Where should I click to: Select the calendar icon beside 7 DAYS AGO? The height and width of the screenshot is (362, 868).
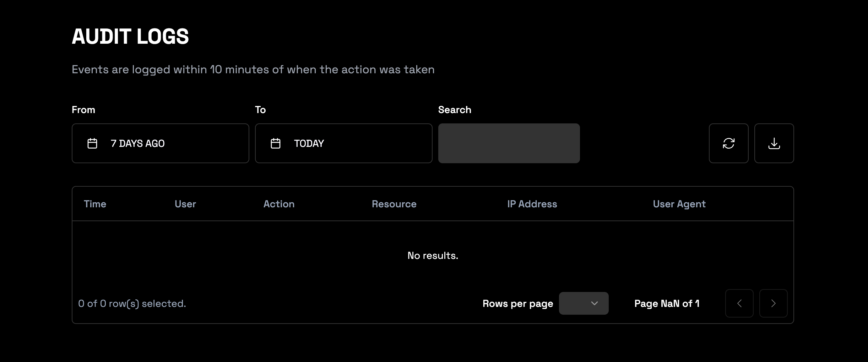(92, 143)
